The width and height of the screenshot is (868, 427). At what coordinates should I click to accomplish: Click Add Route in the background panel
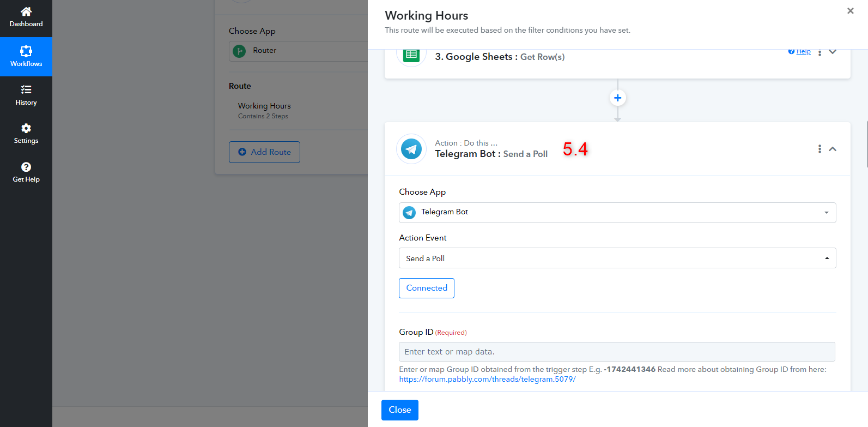click(264, 152)
